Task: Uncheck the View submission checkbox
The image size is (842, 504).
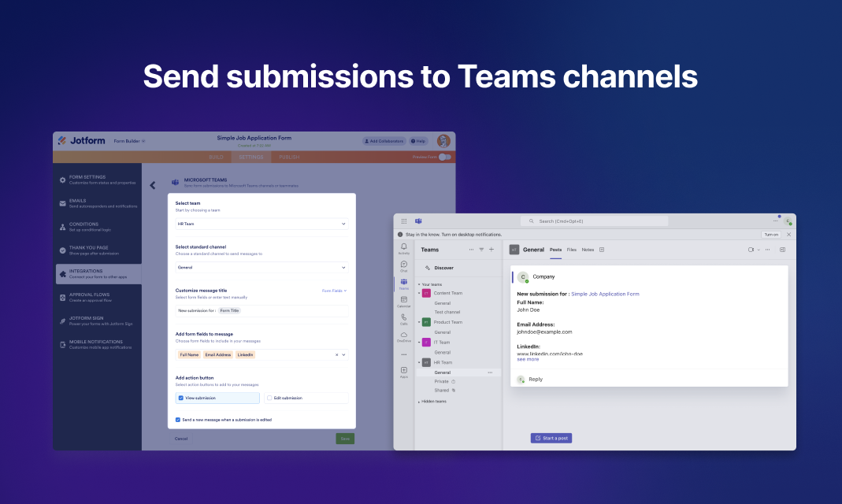Action: click(181, 398)
